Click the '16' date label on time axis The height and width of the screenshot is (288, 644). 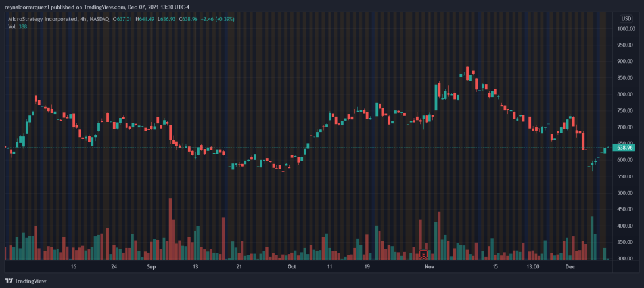(x=74, y=267)
